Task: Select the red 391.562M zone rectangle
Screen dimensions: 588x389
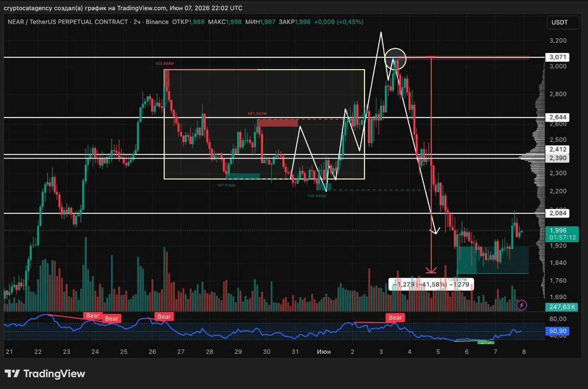Action: [278, 123]
